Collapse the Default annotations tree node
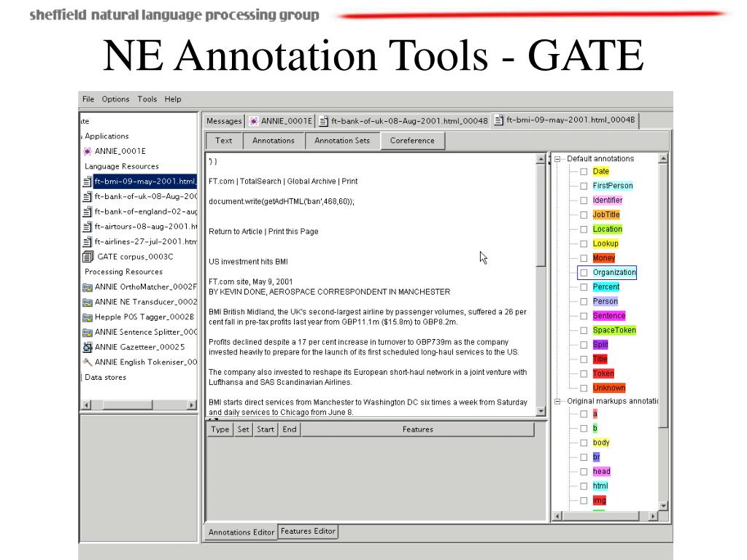The height and width of the screenshot is (560, 747). pyautogui.click(x=557, y=159)
